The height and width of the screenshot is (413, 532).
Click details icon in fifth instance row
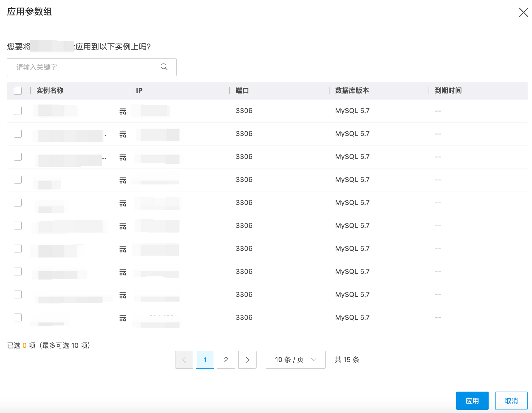click(x=123, y=203)
